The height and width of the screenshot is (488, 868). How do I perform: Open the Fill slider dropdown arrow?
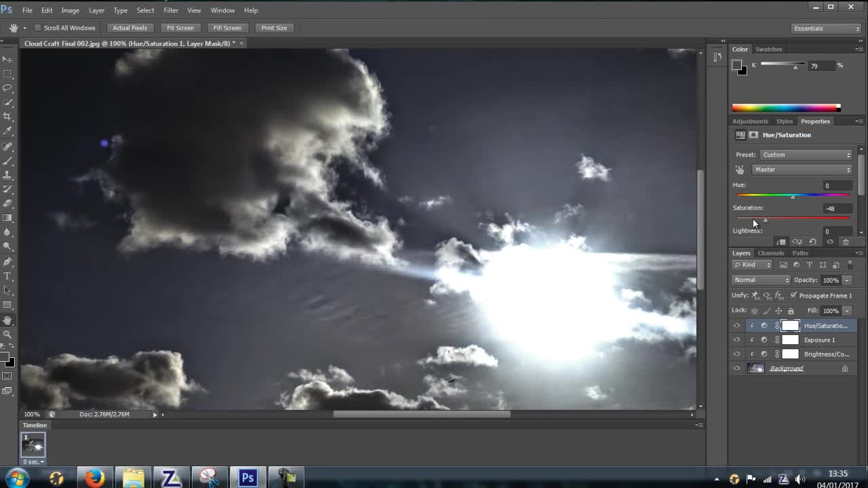(x=847, y=311)
